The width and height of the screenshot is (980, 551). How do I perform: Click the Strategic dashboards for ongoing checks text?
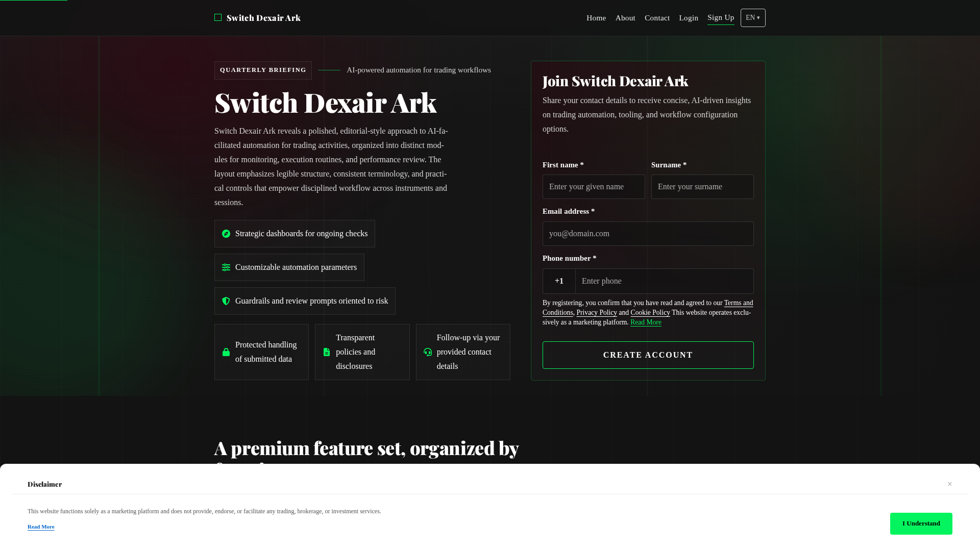coord(301,234)
